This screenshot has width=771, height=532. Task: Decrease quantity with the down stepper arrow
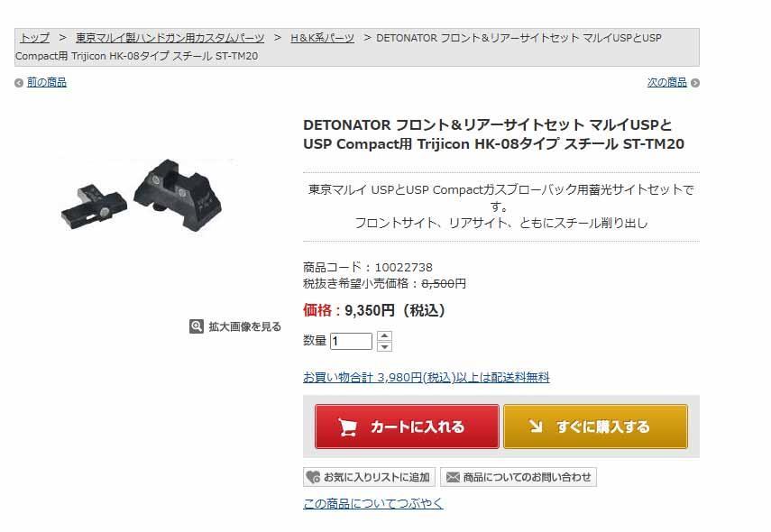coord(384,346)
